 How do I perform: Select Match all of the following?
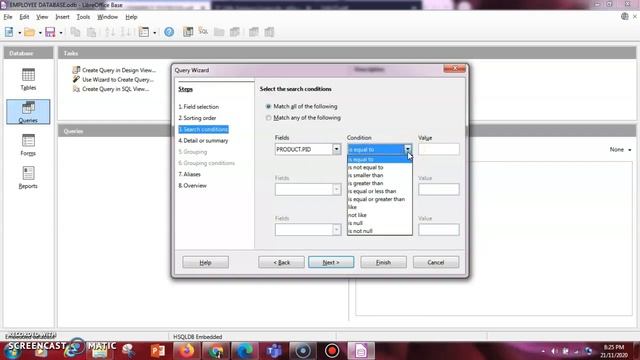pyautogui.click(x=301, y=106)
